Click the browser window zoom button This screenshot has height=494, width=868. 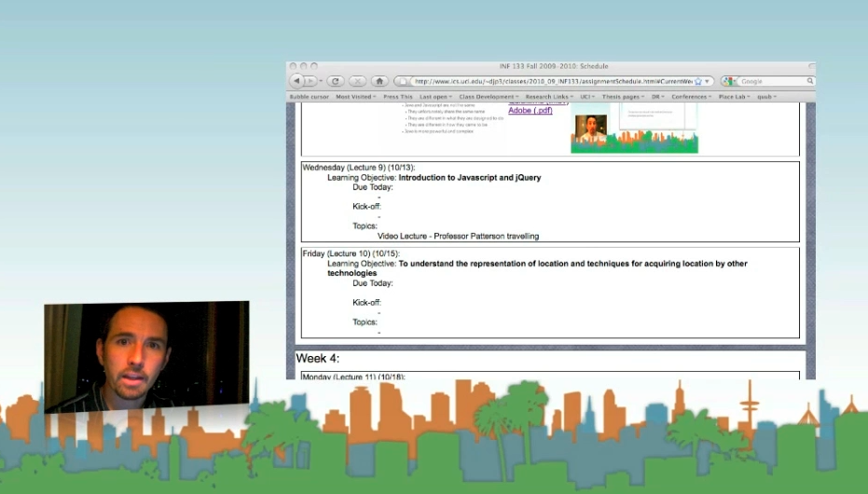[x=314, y=66]
